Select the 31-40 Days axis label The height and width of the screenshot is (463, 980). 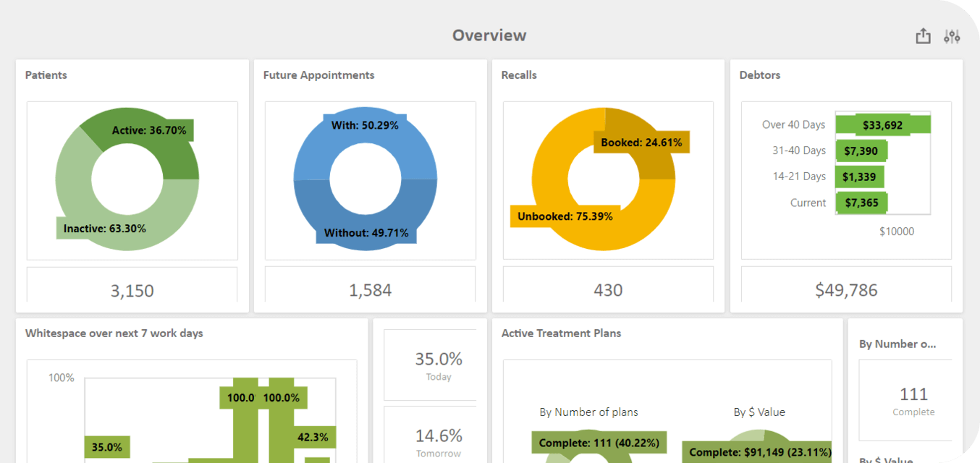click(x=799, y=150)
